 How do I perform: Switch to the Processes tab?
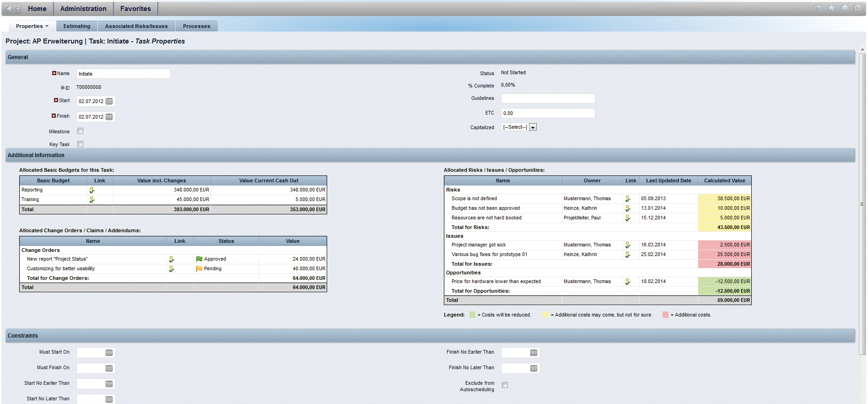pos(197,26)
